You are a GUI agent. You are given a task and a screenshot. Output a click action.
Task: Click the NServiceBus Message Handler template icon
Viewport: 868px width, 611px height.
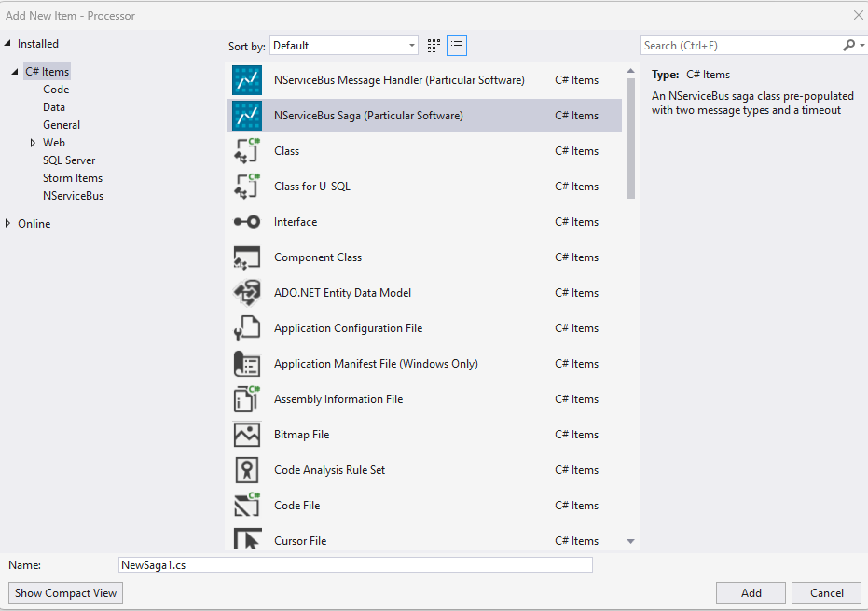point(247,80)
